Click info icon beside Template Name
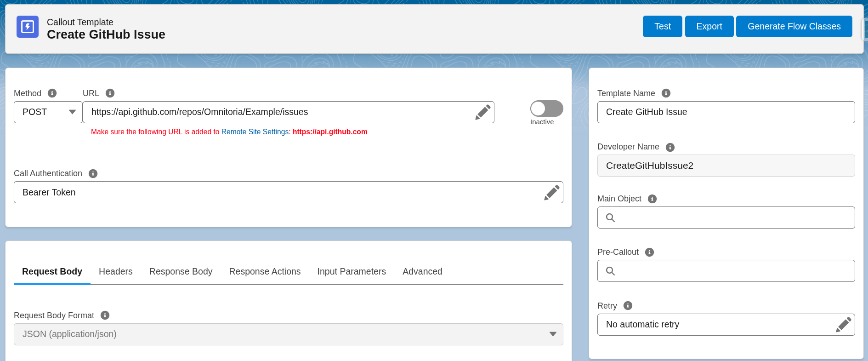Viewport: 868px width, 361px height. 666,93
